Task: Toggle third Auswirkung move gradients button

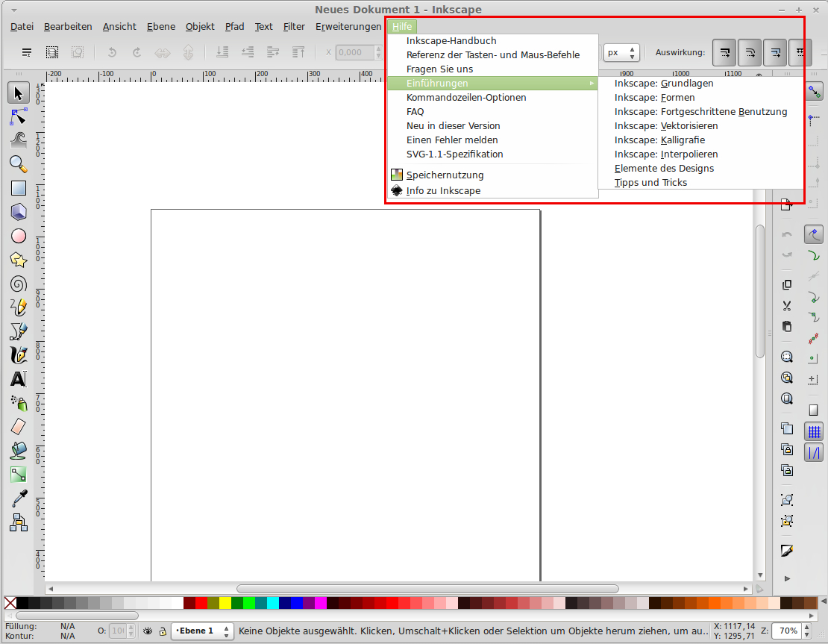Action: (x=775, y=52)
